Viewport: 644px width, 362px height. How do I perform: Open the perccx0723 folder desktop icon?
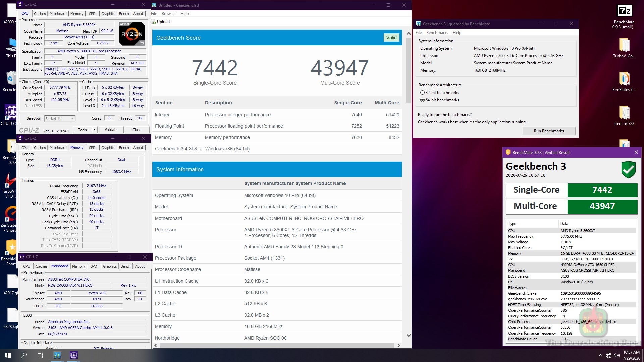[x=624, y=113]
